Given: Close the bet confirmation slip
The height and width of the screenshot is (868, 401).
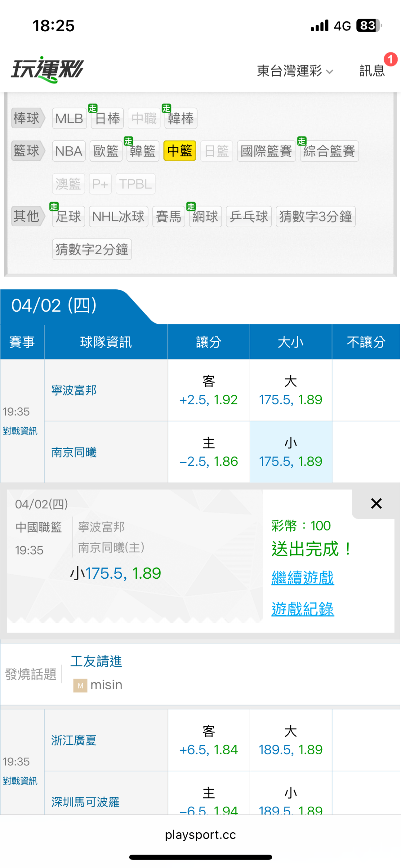Looking at the screenshot, I should pyautogui.click(x=376, y=504).
